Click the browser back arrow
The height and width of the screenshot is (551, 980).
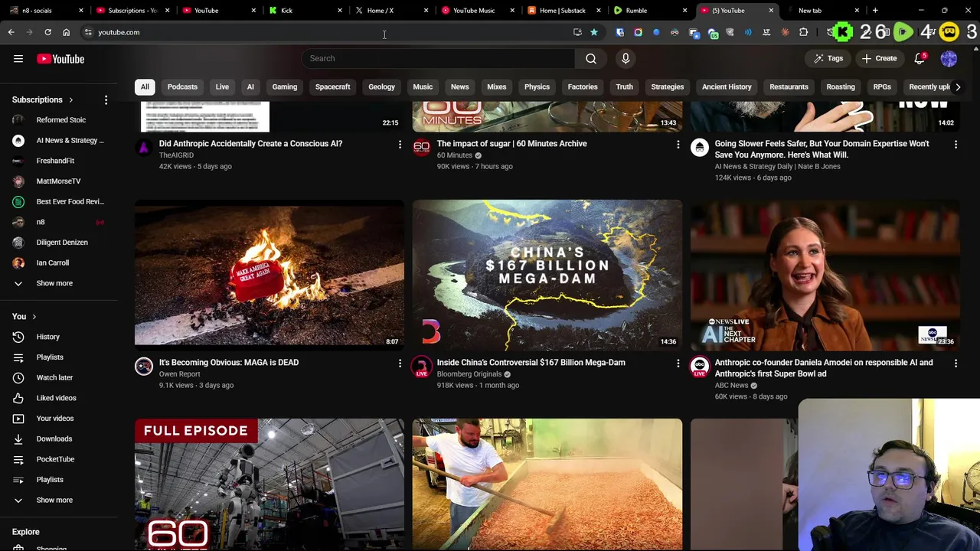point(11,32)
